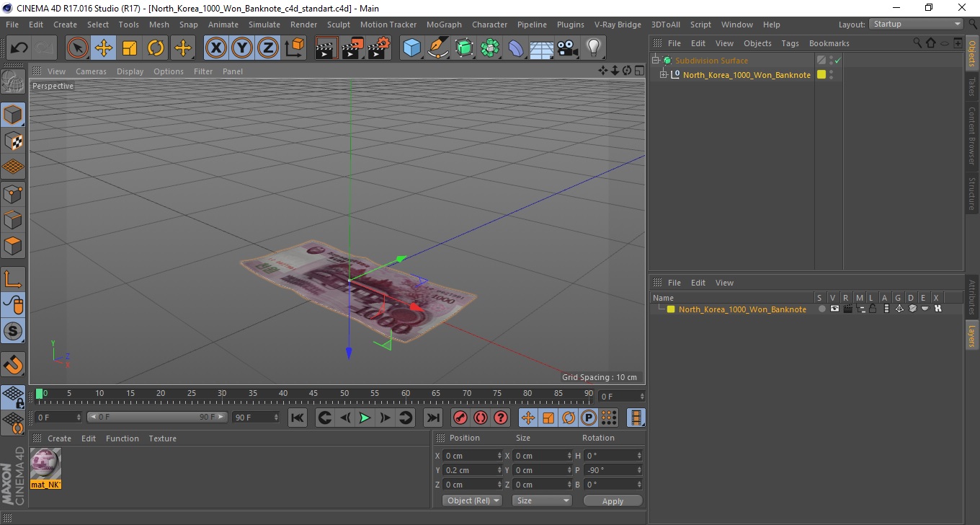Viewport: 980px width, 525px height.
Task: Open the Render to Picture Viewer icon
Action: (x=353, y=48)
